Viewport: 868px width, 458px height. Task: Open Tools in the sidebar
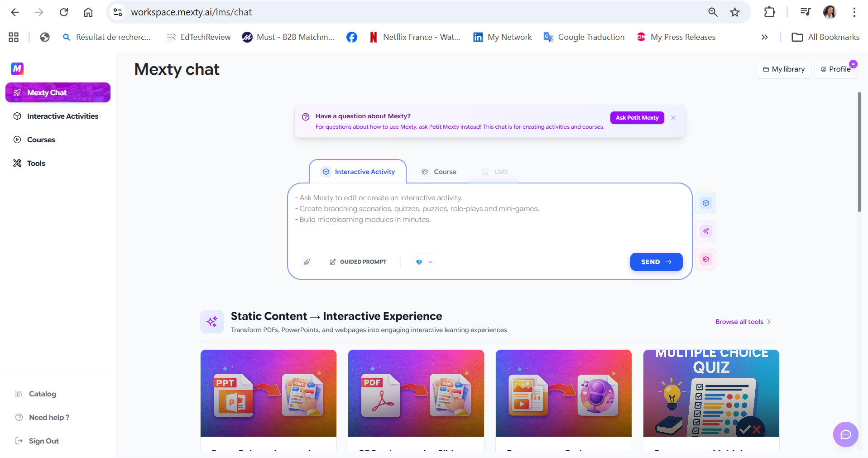pyautogui.click(x=36, y=163)
